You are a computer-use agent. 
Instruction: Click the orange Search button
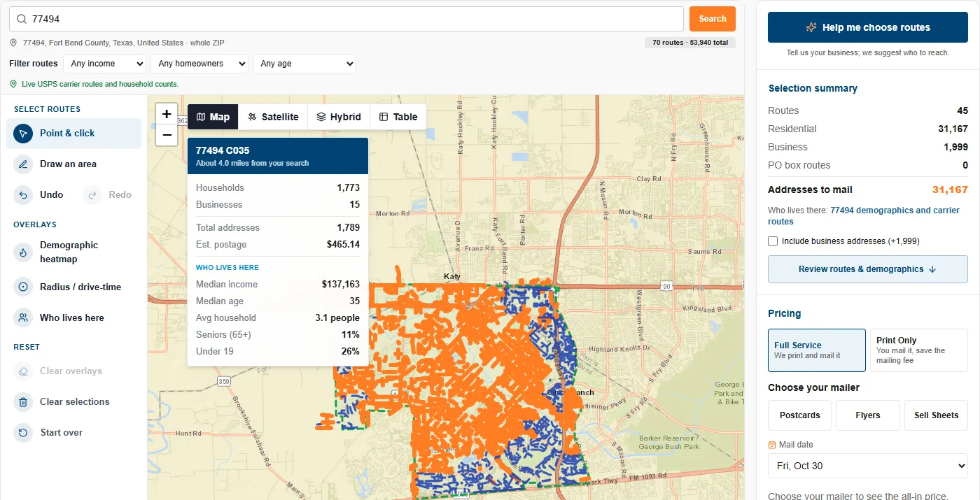tap(713, 19)
